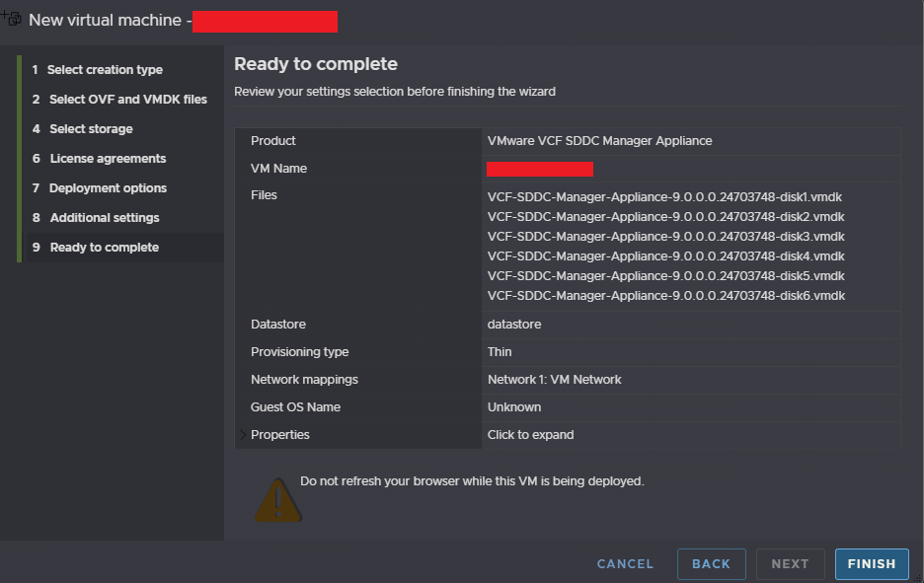924x583 pixels.
Task: Click the 'Do not refresh your browser' warning text
Action: tap(472, 481)
